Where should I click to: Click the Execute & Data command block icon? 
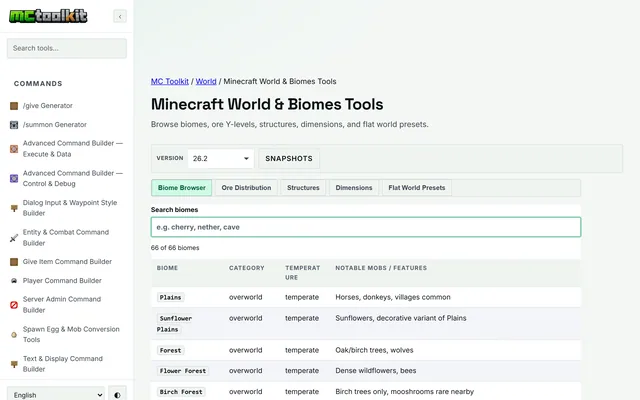(14, 149)
